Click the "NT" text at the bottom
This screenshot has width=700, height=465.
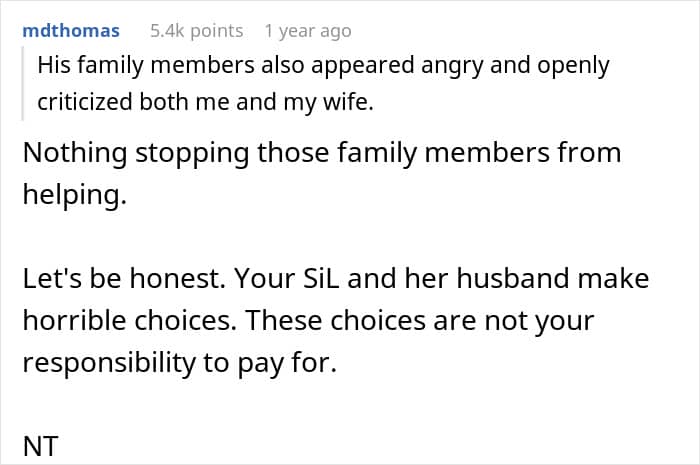41,446
